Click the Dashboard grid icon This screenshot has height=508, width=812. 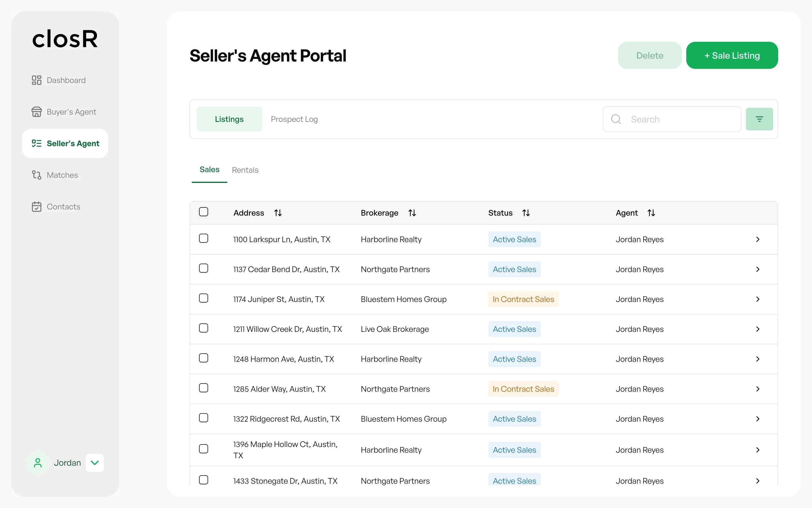[x=36, y=80]
